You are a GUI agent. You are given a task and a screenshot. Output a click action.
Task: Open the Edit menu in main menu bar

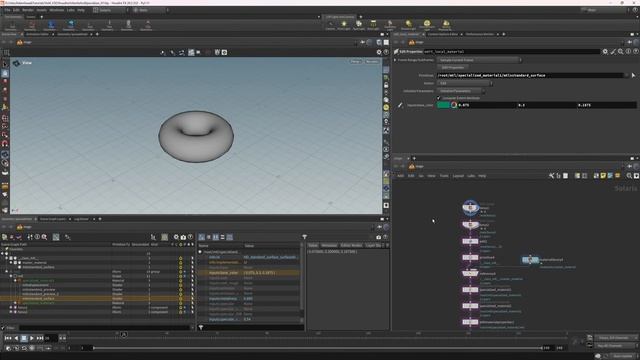[16, 10]
